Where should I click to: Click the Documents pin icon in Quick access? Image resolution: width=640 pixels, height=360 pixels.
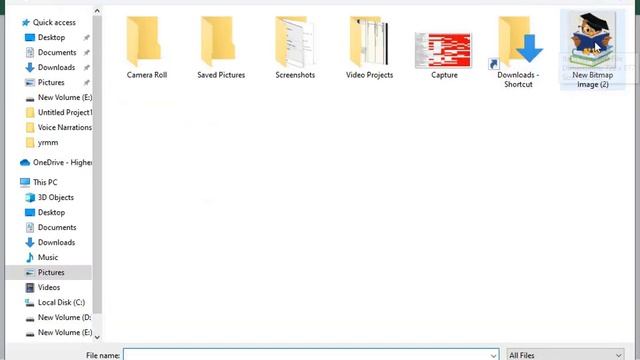point(86,53)
